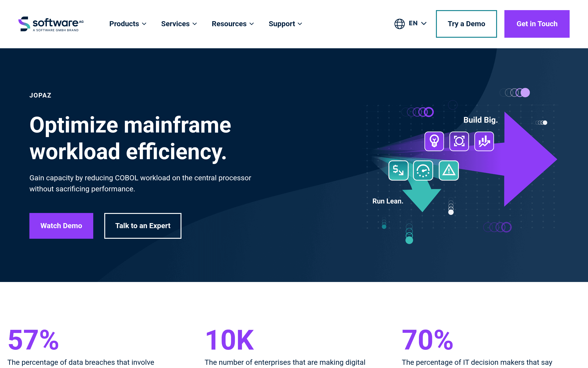The image size is (588, 368).
Task: Click the Watch Demo button
Action: pos(61,226)
